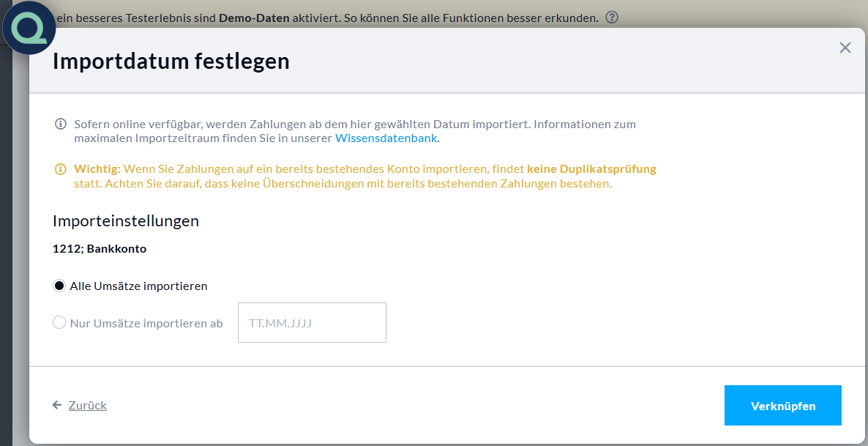The width and height of the screenshot is (868, 446).
Task: Click the orange 'Wichtig:' label
Action: coord(97,168)
